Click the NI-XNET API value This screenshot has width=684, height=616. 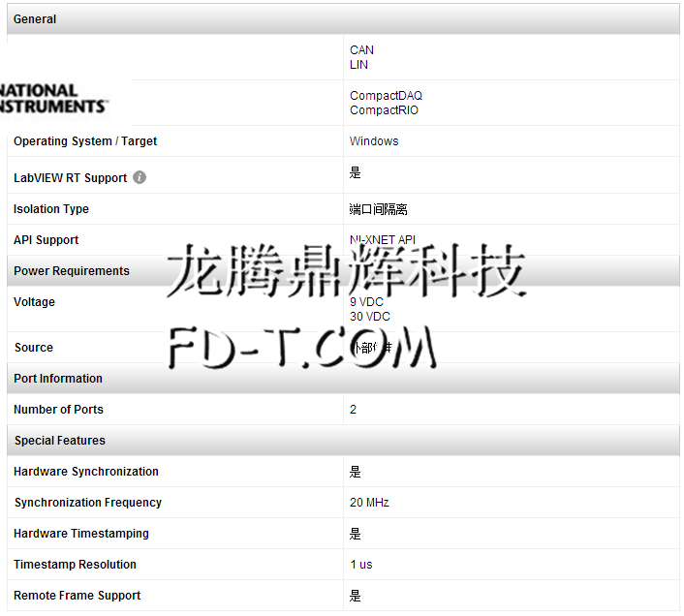coord(383,240)
